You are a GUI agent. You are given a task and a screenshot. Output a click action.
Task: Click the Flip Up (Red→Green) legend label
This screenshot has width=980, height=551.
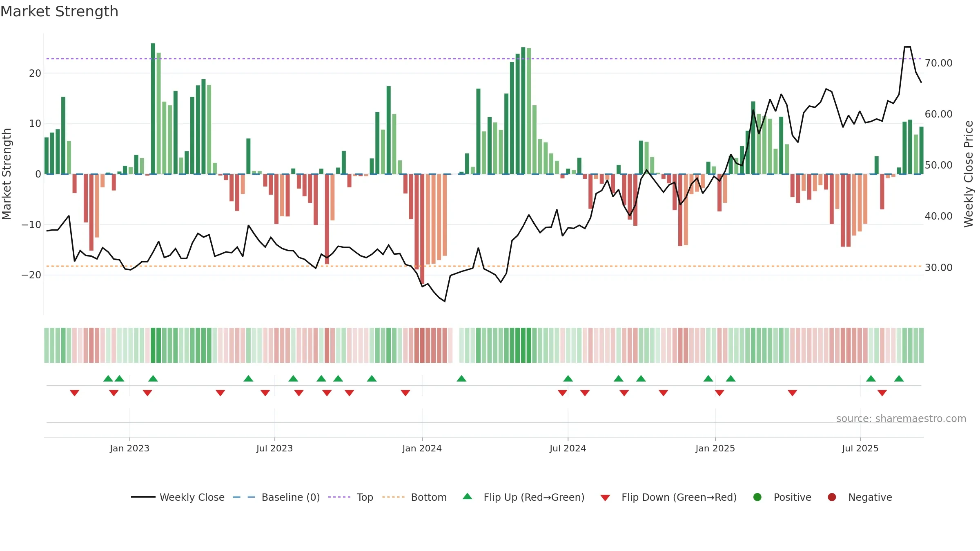(534, 497)
